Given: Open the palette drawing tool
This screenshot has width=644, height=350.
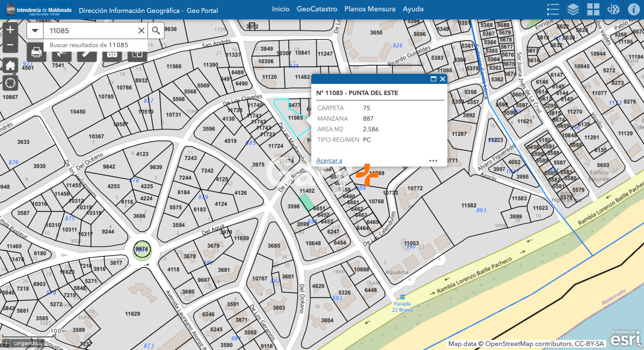Looking at the screenshot, I should pos(613,10).
